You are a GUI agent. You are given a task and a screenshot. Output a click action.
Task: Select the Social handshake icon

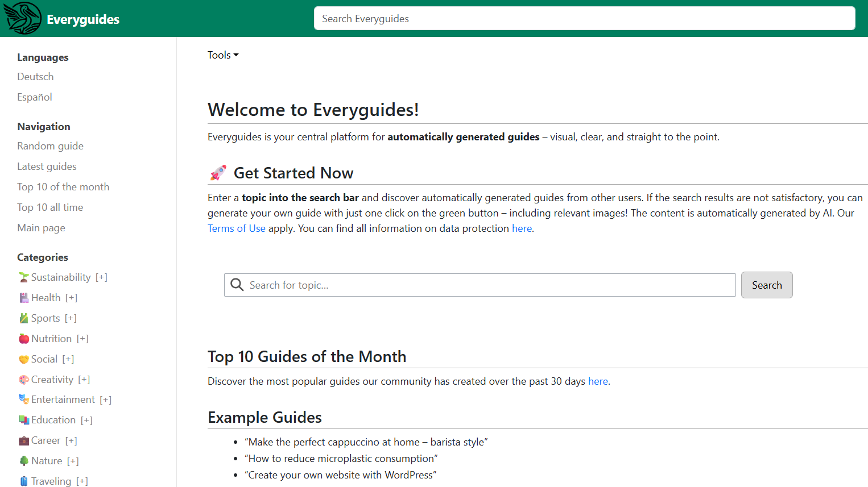click(x=23, y=359)
